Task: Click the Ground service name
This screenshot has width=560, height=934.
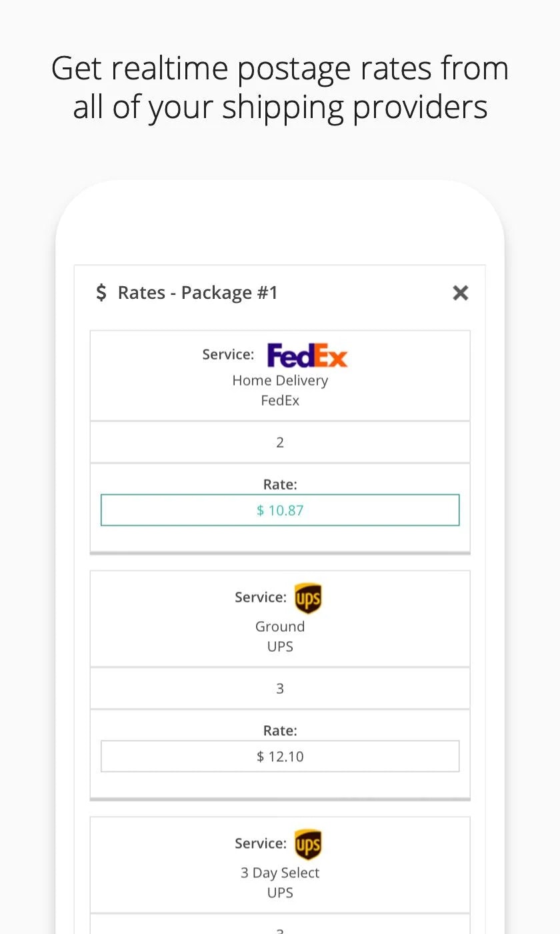Action: [x=280, y=626]
